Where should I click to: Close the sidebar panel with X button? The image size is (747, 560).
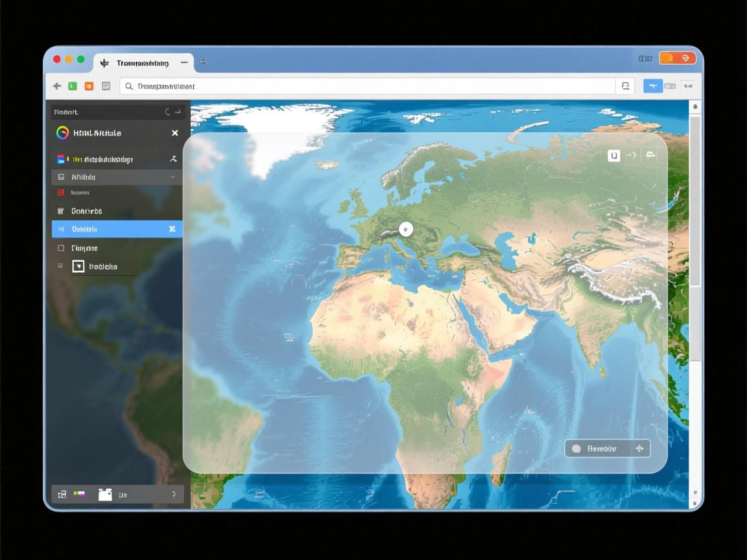click(x=174, y=133)
